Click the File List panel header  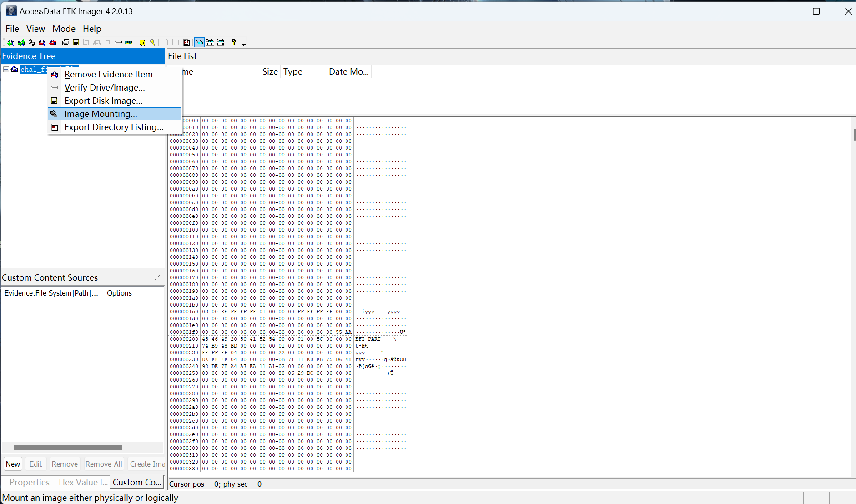click(x=511, y=56)
